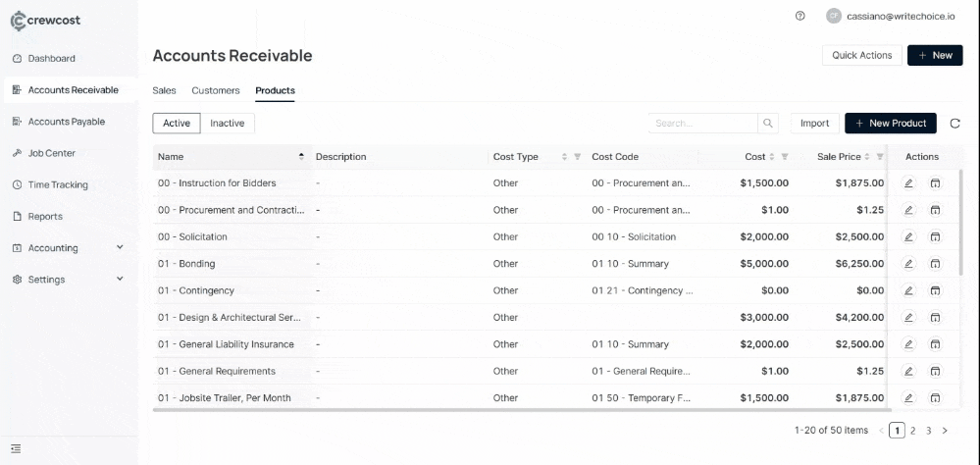
Task: Open the Sales tab
Action: [164, 90]
